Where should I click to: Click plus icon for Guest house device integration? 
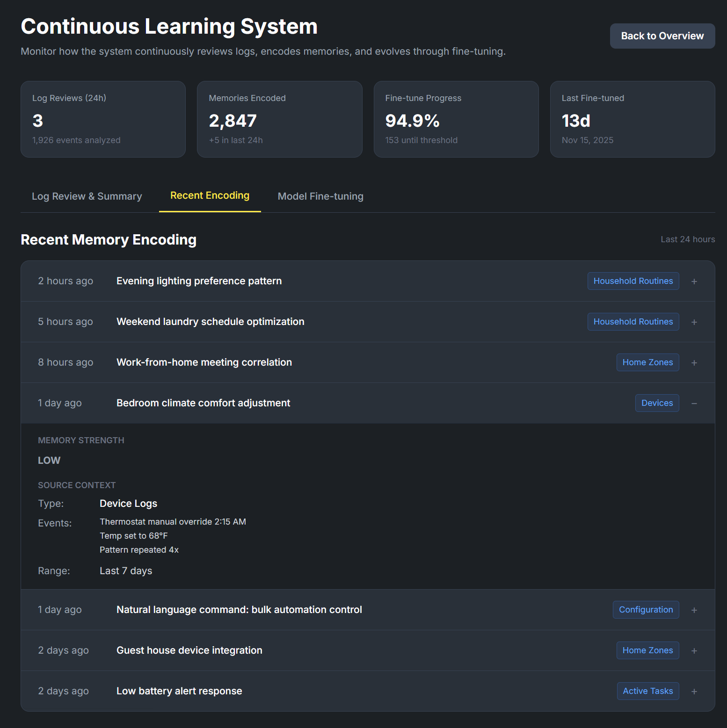(x=694, y=651)
